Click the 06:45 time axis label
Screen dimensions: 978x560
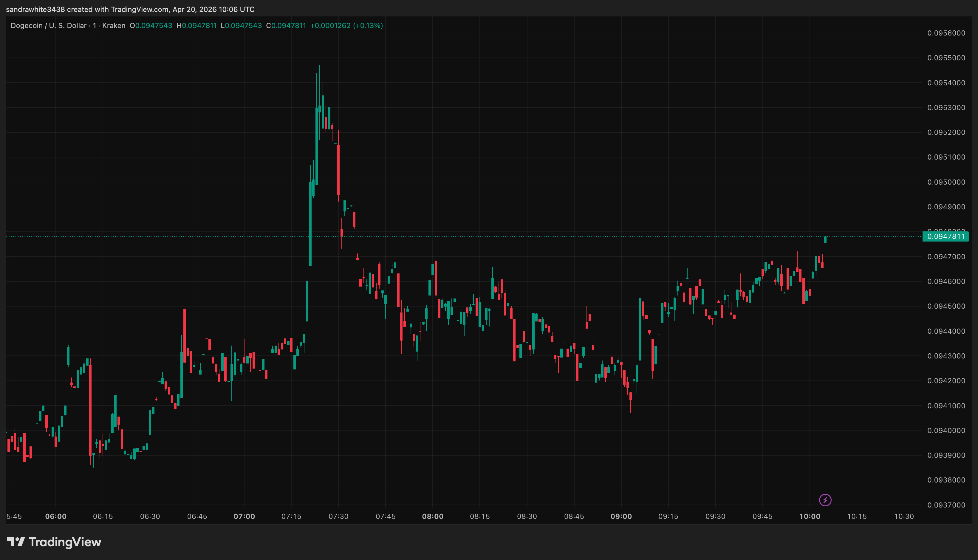(197, 516)
